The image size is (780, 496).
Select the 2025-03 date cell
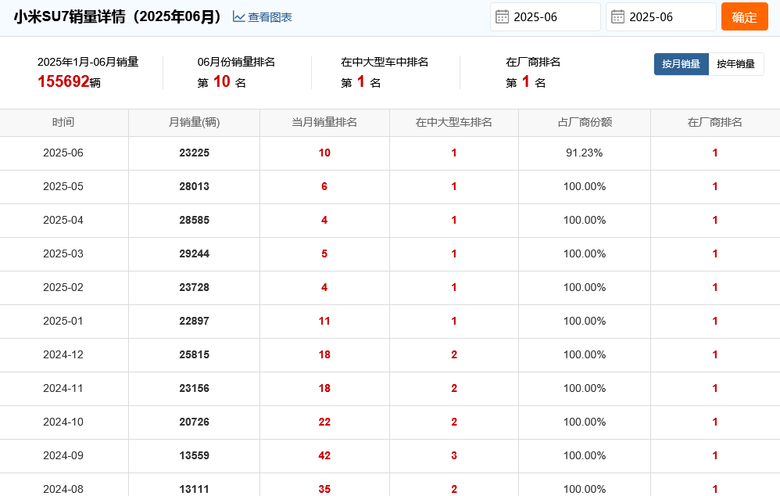[x=63, y=254]
